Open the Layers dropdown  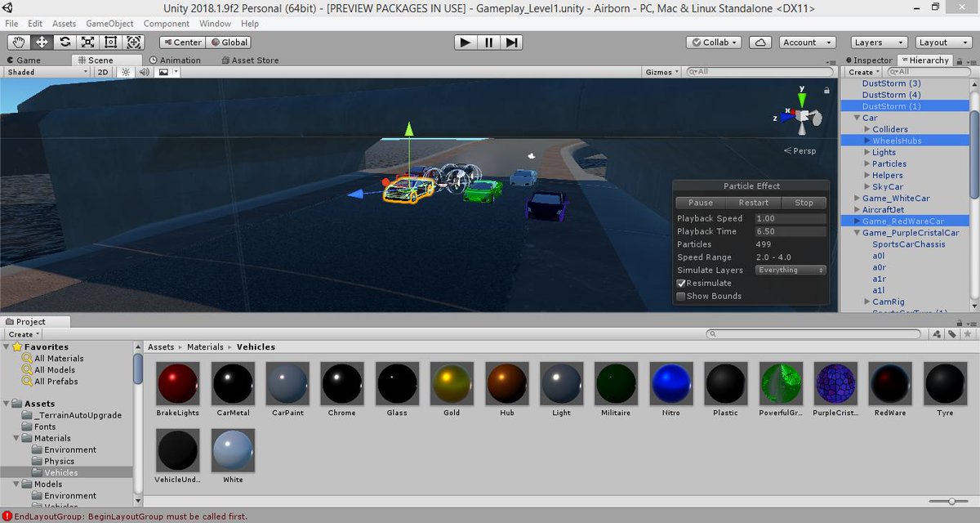[x=879, y=42]
